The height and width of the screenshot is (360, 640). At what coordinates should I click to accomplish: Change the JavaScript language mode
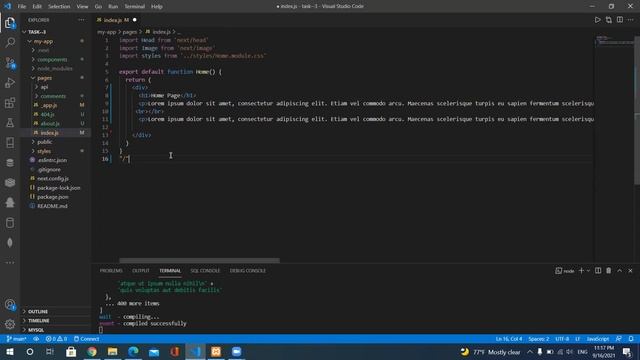[598, 339]
